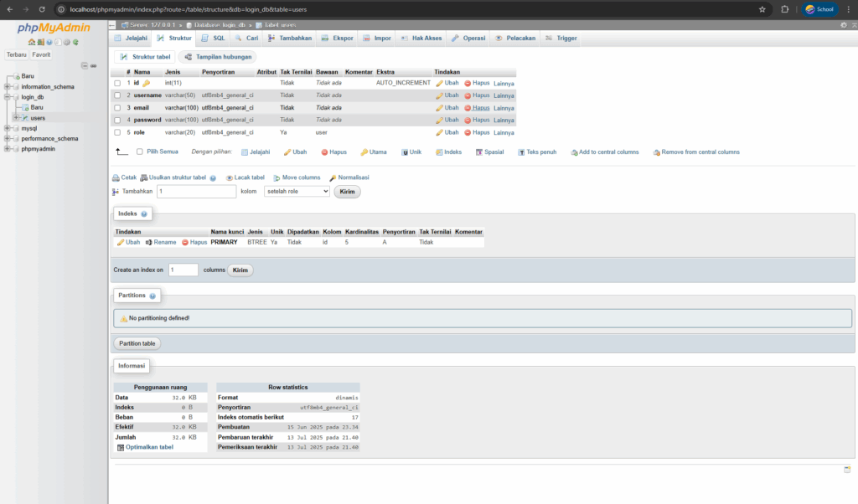Click red Hapus icon for PRIMARY index
The width and height of the screenshot is (858, 504).
185,242
